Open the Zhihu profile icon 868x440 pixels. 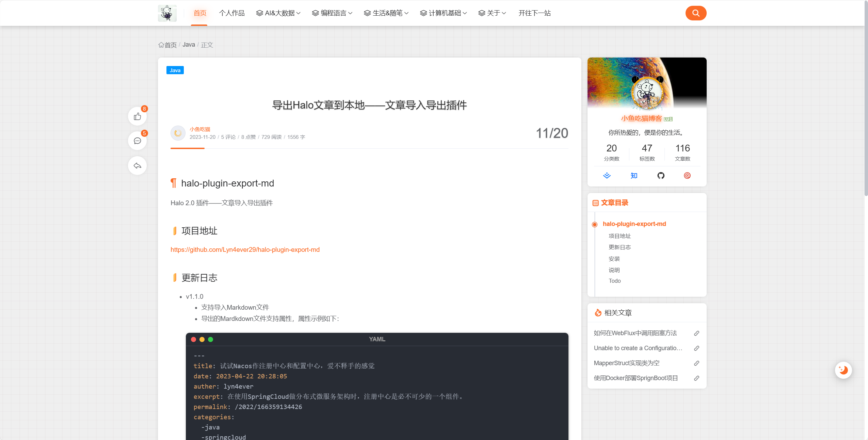pyautogui.click(x=634, y=176)
